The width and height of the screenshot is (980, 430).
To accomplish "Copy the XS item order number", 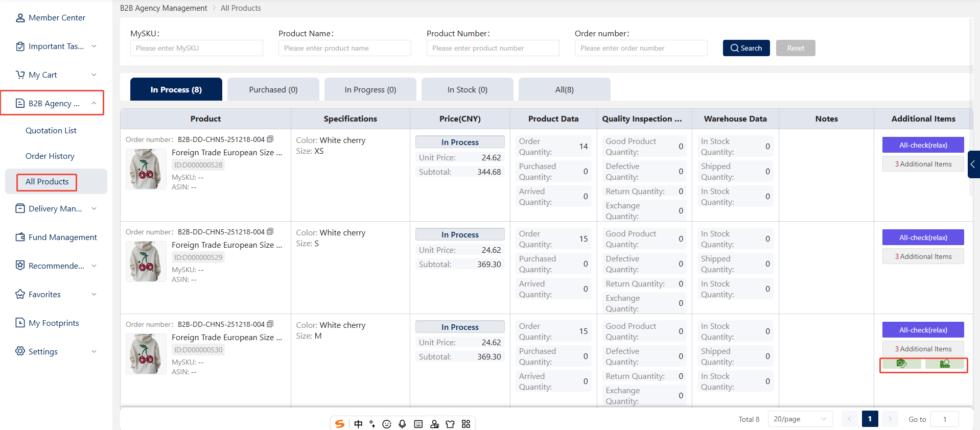I will pos(270,139).
